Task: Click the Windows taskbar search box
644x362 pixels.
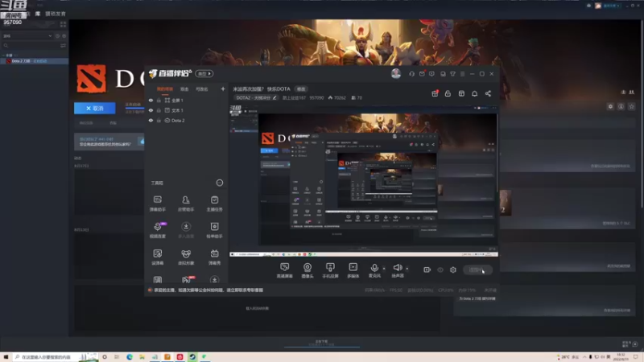Action: click(55, 357)
